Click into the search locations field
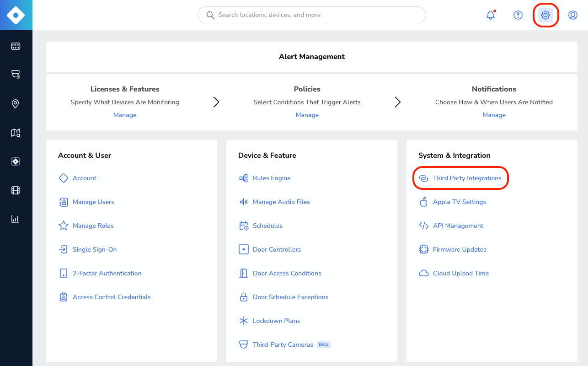The height and width of the screenshot is (366, 588). 312,15
